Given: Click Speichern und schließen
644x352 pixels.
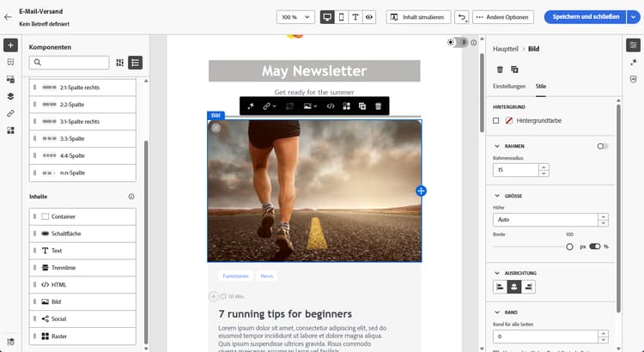Looking at the screenshot, I should click(x=586, y=17).
